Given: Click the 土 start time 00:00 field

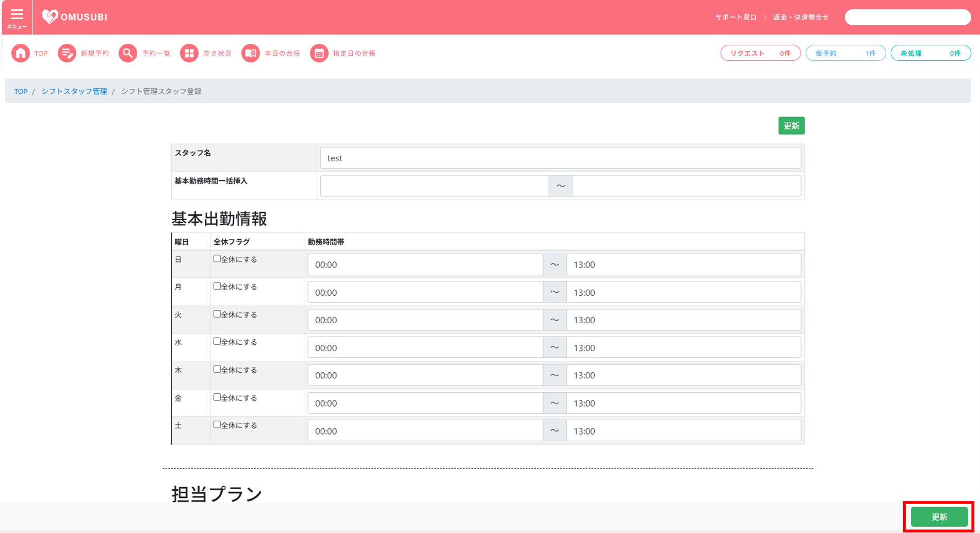Looking at the screenshot, I should (425, 430).
